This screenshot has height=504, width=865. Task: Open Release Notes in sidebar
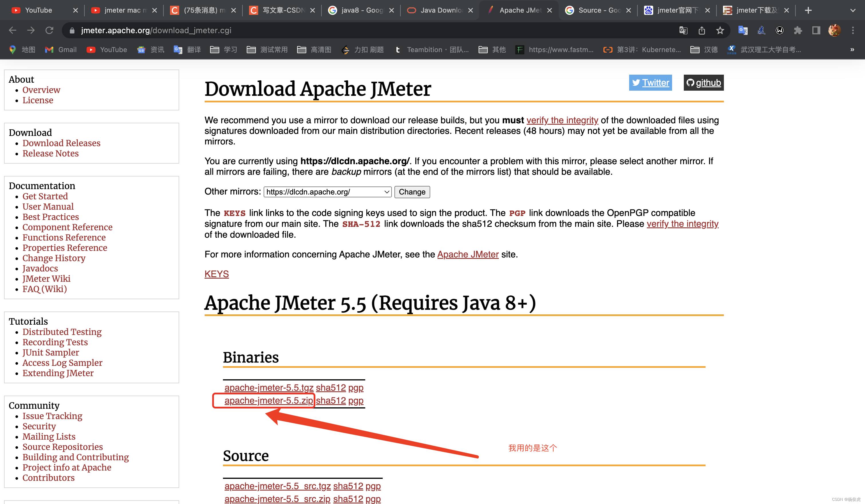click(x=50, y=153)
